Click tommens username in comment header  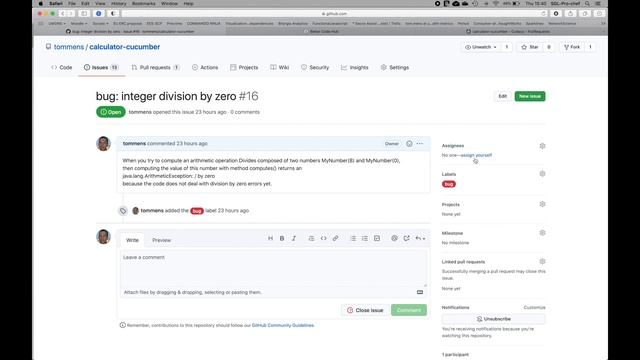134,144
